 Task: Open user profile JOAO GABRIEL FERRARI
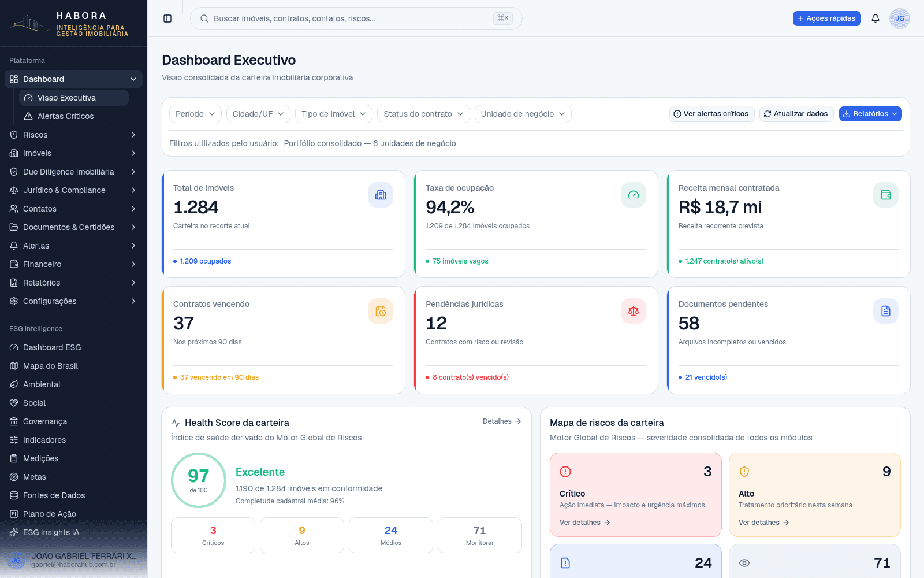(73, 560)
